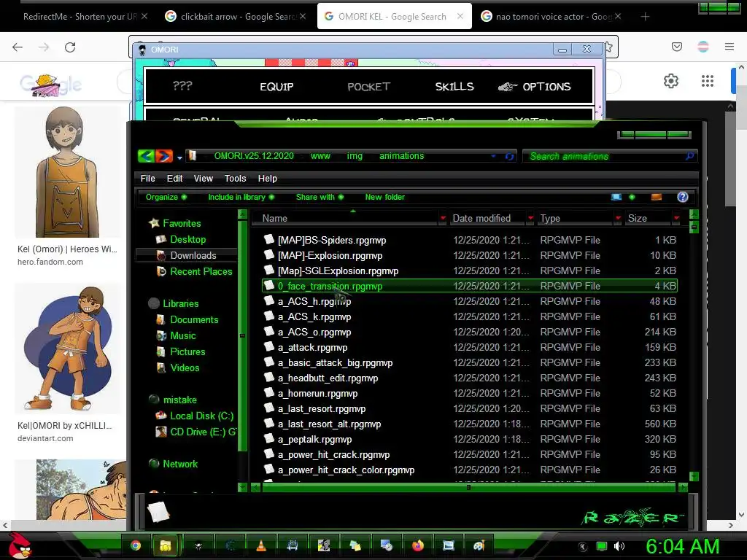Select SKILLS in the OMORI game menu
Image resolution: width=747 pixels, height=560 pixels.
pos(454,87)
